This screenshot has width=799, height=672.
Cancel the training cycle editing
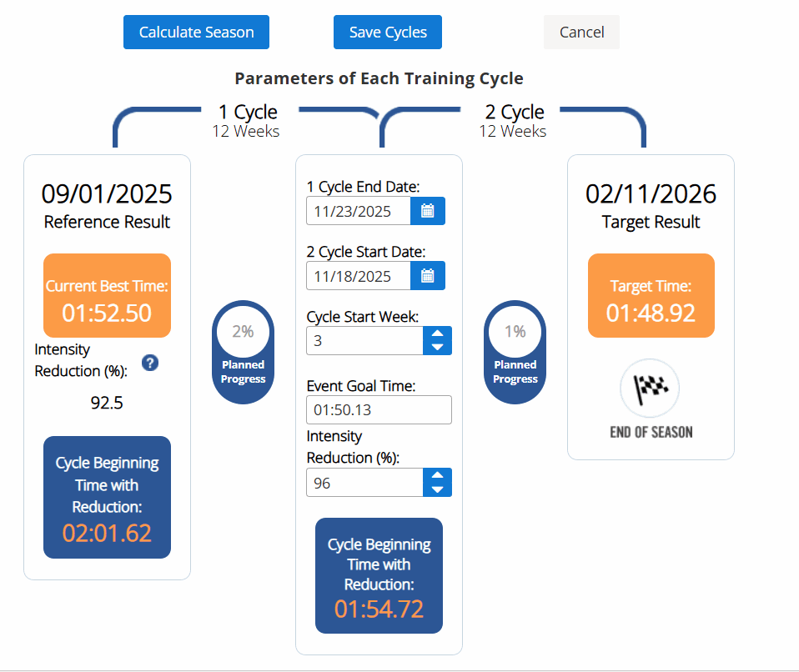pos(581,33)
